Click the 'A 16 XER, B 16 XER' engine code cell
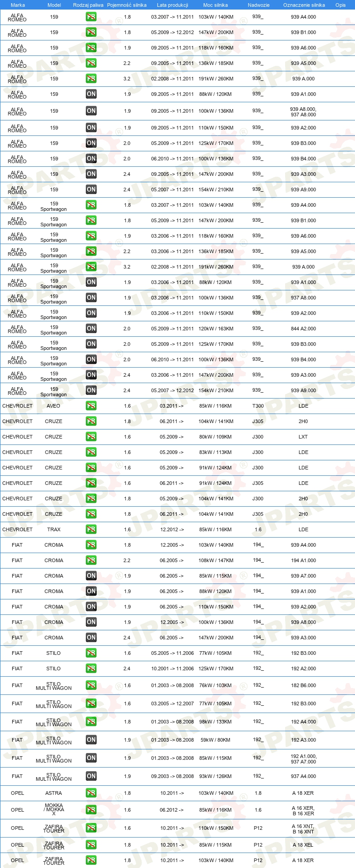 click(303, 811)
